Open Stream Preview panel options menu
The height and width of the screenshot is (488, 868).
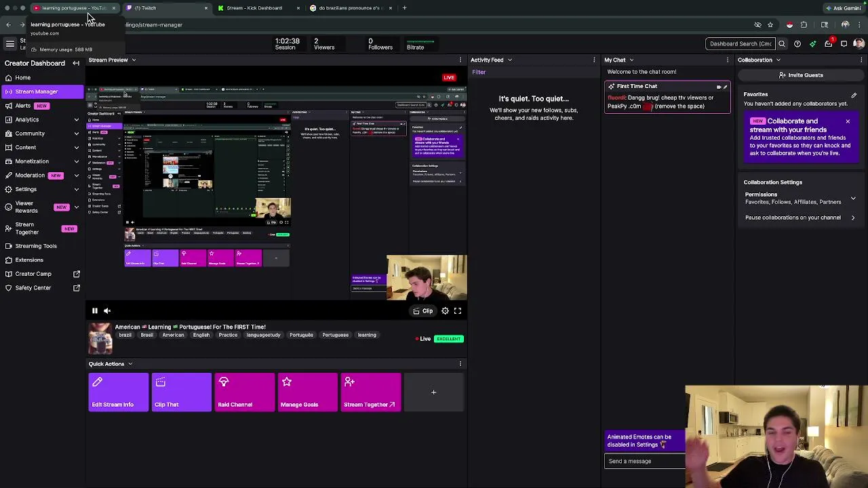coord(460,60)
